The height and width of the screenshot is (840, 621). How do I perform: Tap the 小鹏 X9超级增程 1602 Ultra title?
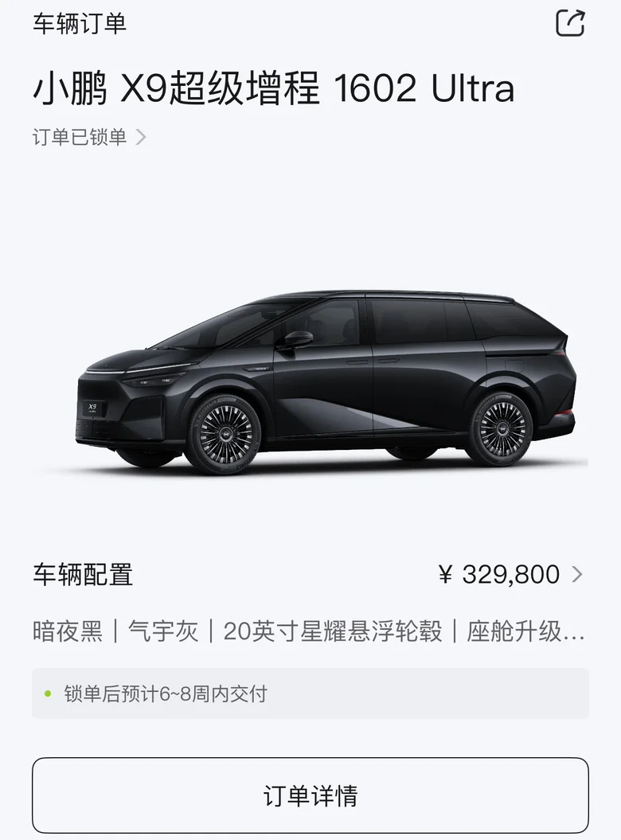(x=274, y=88)
